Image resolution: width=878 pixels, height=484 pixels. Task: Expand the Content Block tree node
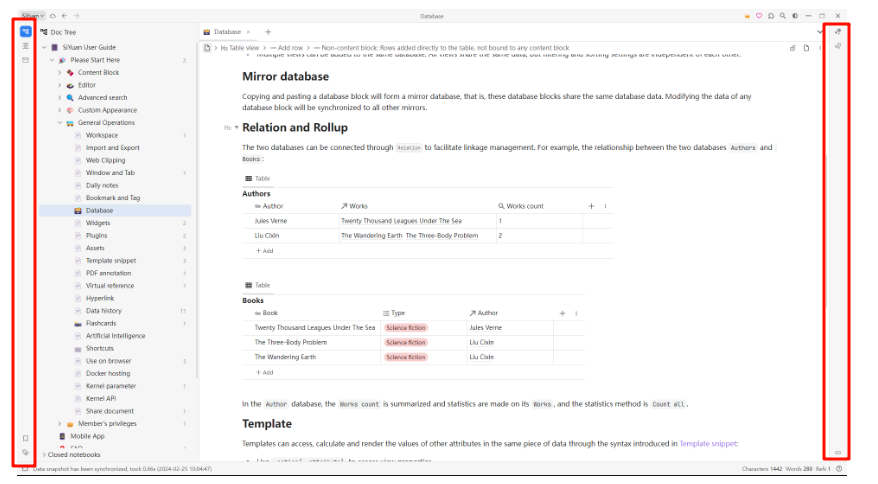tap(60, 73)
